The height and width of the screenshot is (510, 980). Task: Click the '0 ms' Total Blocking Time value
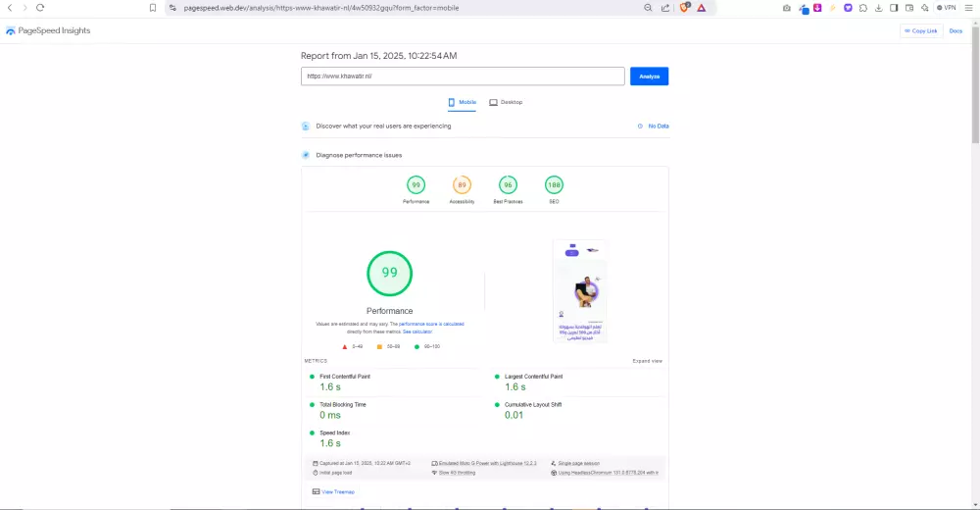coord(330,416)
